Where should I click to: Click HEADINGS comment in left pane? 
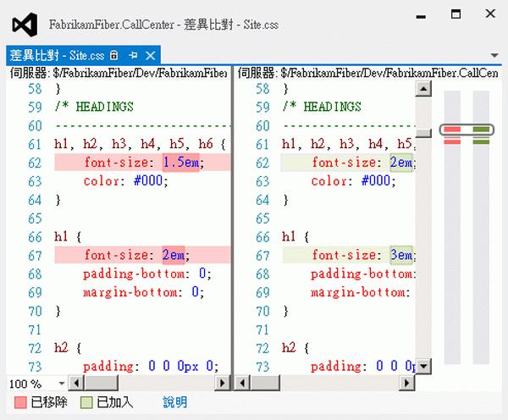coord(104,107)
